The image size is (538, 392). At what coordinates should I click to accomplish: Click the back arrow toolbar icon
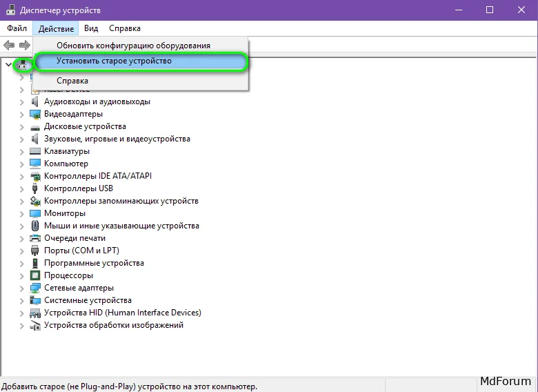click(x=9, y=45)
